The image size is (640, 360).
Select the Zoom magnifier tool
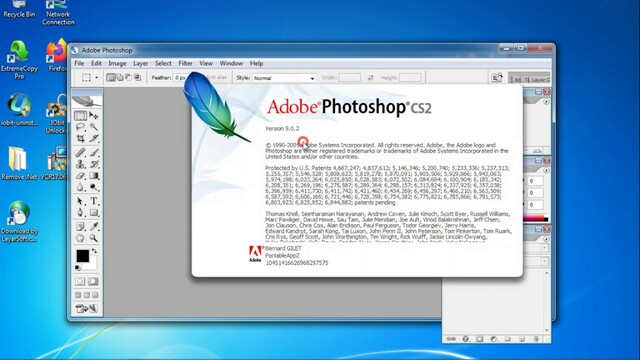[x=94, y=238]
